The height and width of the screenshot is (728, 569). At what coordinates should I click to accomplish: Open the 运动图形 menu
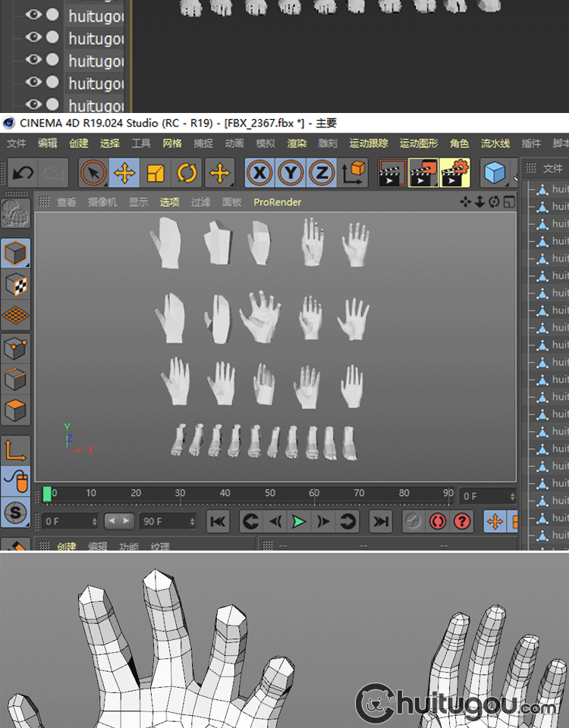(419, 143)
